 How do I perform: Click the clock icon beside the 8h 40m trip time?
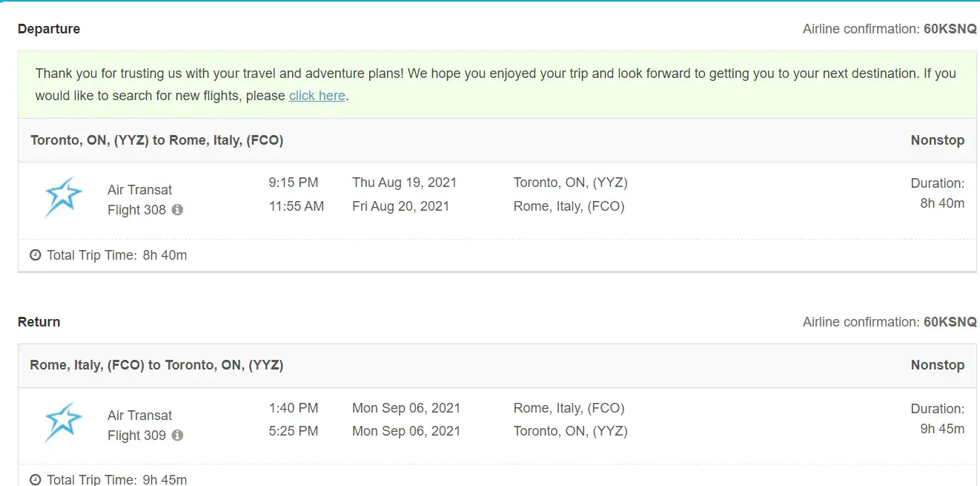36,255
